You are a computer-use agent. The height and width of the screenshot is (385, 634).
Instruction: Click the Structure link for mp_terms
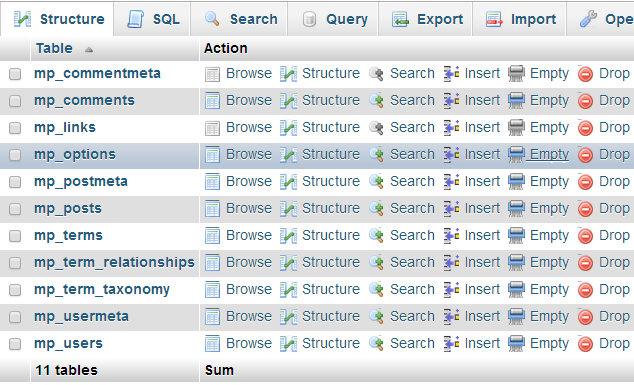[331, 235]
